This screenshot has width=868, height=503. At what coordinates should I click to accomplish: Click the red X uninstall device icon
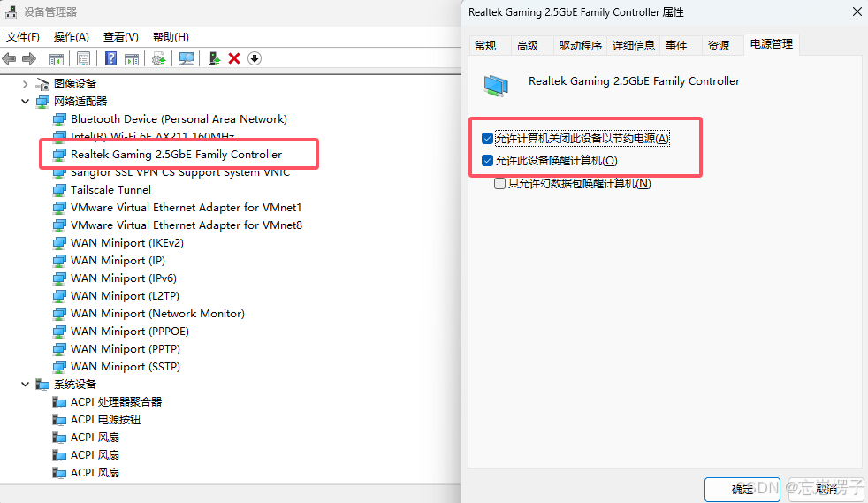(234, 58)
